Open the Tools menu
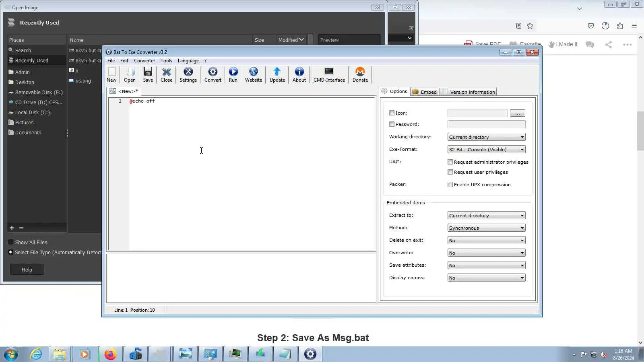 pyautogui.click(x=166, y=61)
